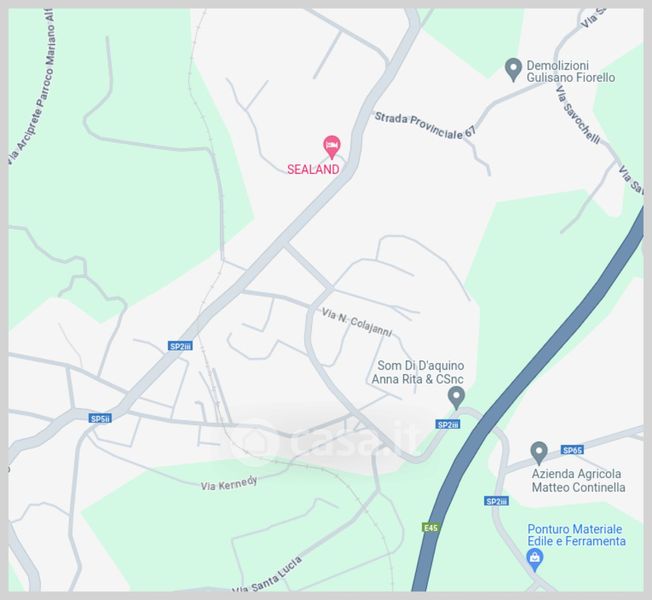652x600 pixels.
Task: Click the Via Savochelli street label
Action: (578, 115)
